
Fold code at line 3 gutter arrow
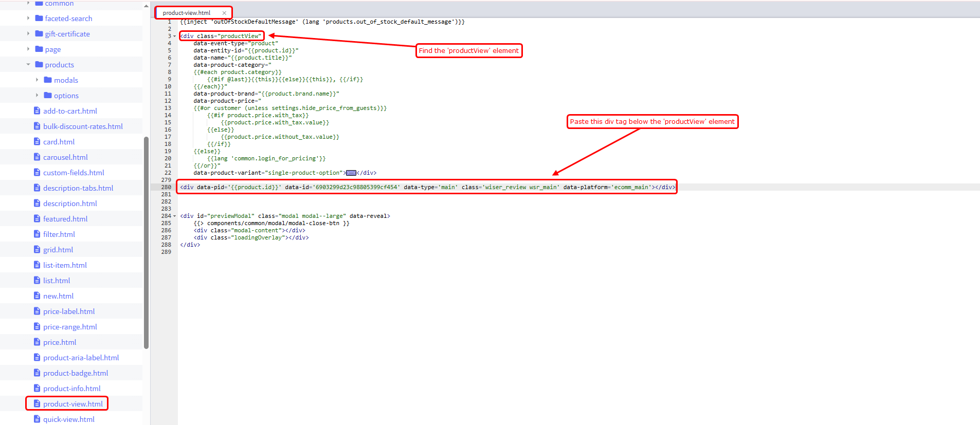click(x=174, y=36)
